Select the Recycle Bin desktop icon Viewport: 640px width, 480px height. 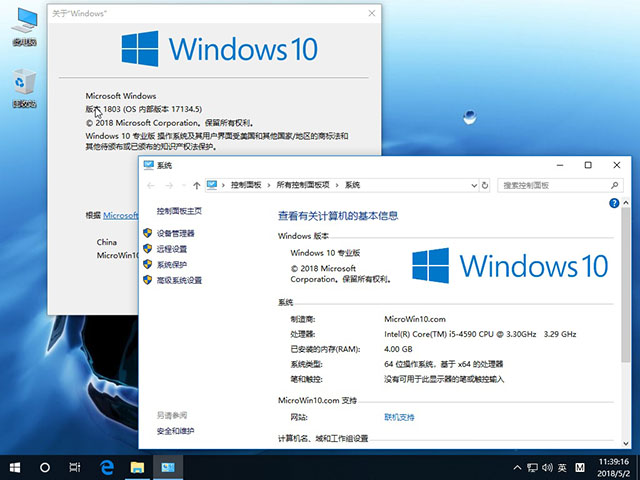click(x=24, y=88)
